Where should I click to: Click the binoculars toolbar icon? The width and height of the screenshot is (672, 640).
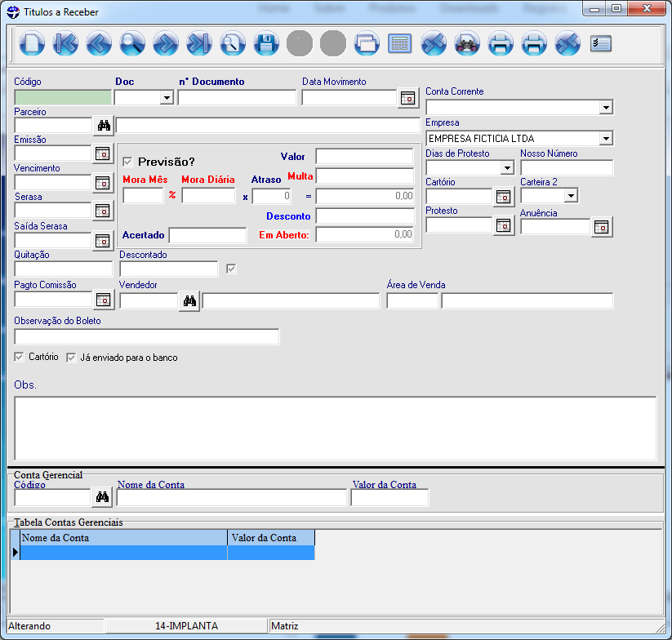(x=467, y=43)
